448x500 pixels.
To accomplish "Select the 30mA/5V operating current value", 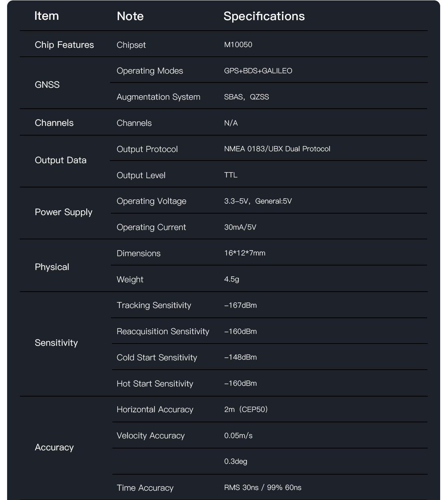I will (240, 227).
